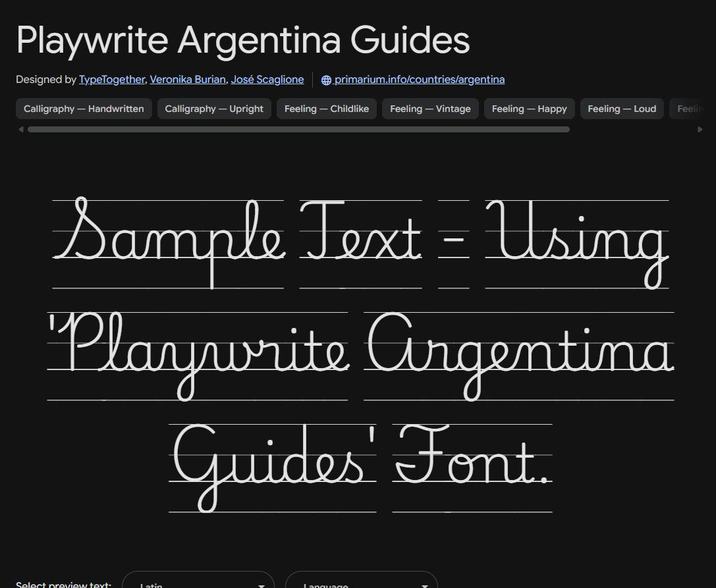Click the horizontal tag scrollbar thumb

tap(298, 130)
